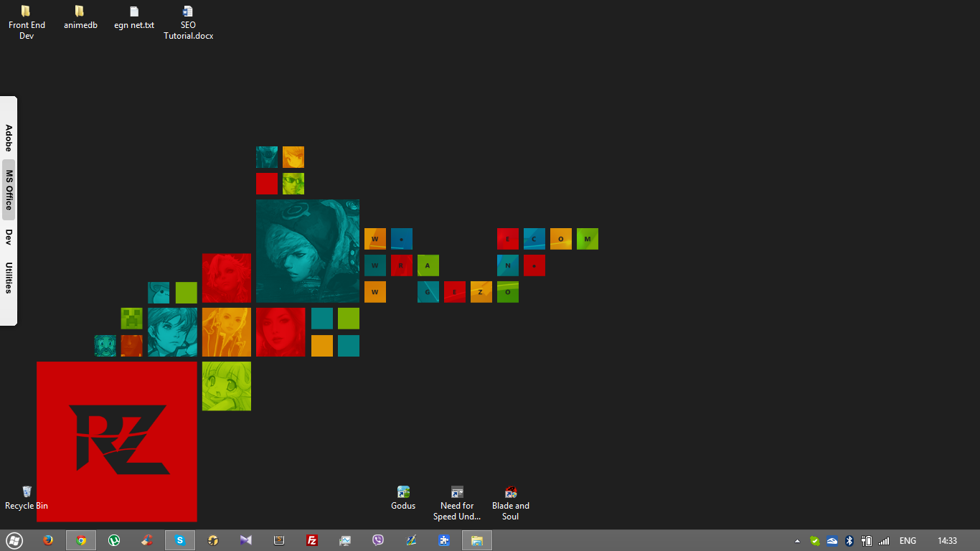Open uTorrent from the taskbar

114,540
